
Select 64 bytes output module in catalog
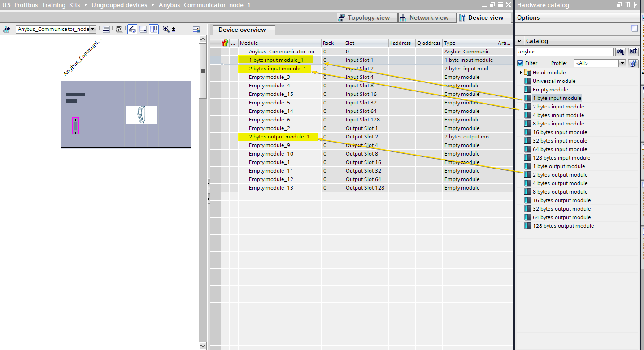pos(561,217)
